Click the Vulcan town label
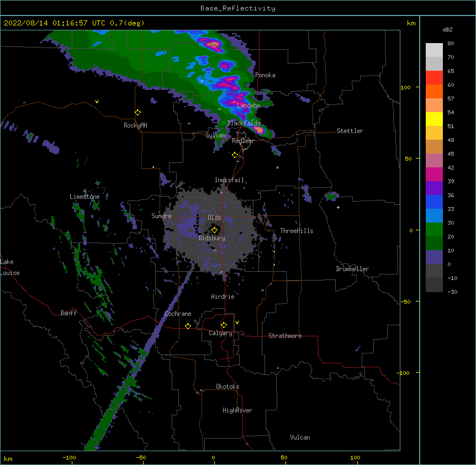Screen dimensions: 476x465 [x=300, y=437]
